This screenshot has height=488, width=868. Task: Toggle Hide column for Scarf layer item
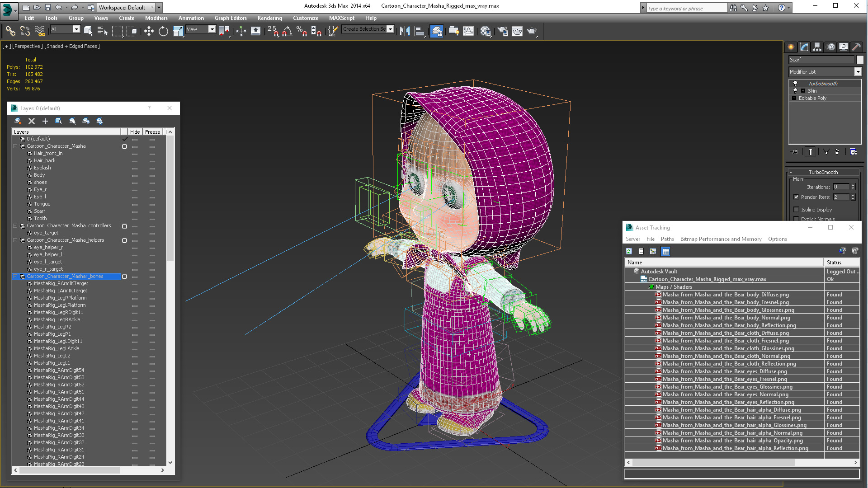coord(135,211)
